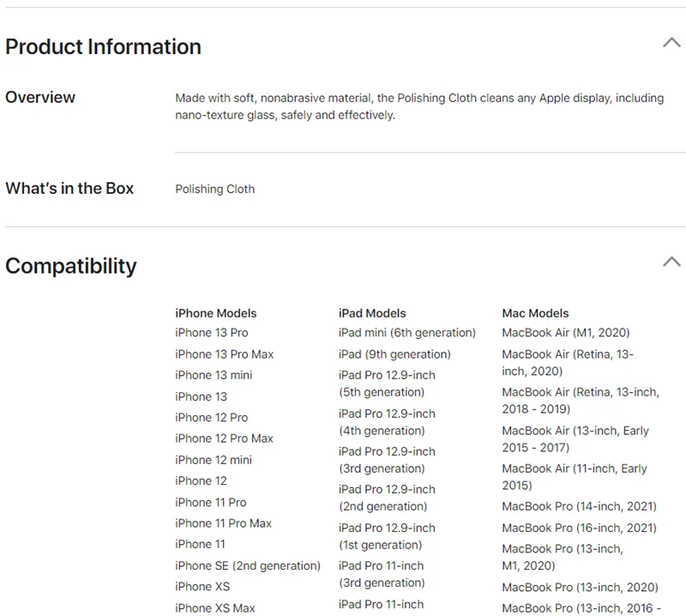
Task: Click the Overview description paragraph
Action: pyautogui.click(x=419, y=106)
